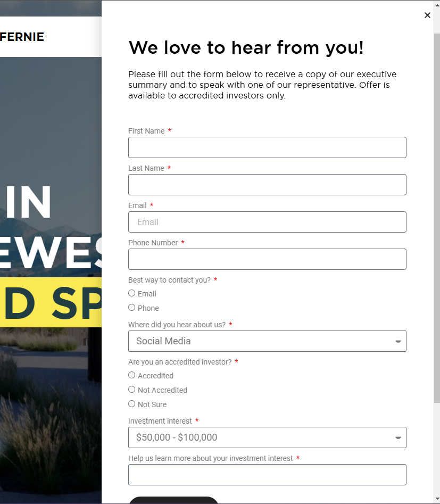Mark the Not Sure investor option
Viewport: 440px width, 504px height.
tap(132, 404)
